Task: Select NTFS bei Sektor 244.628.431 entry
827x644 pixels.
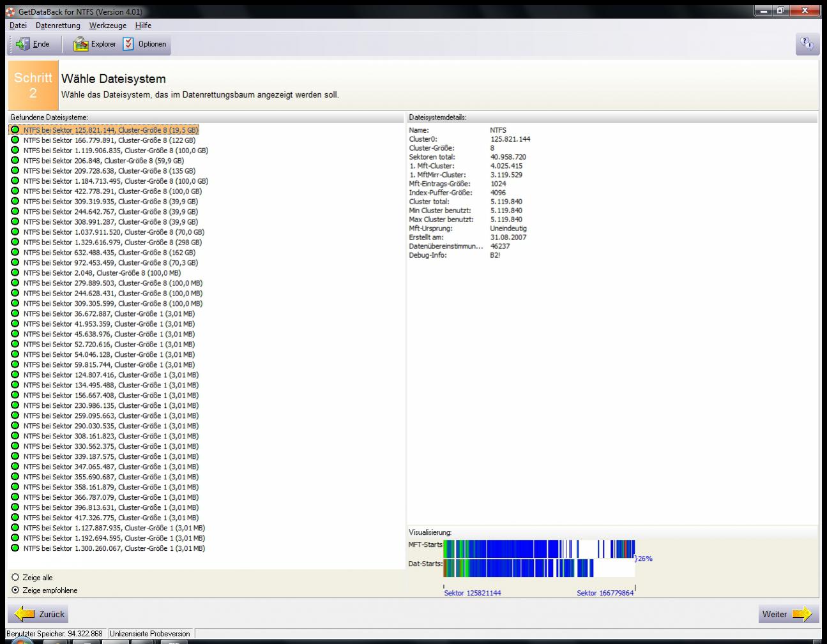Action: tap(107, 294)
